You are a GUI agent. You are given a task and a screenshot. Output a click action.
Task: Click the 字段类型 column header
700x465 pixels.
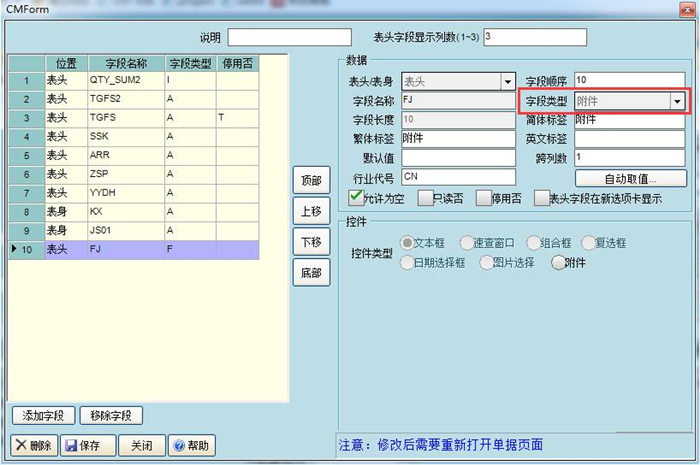point(191,63)
